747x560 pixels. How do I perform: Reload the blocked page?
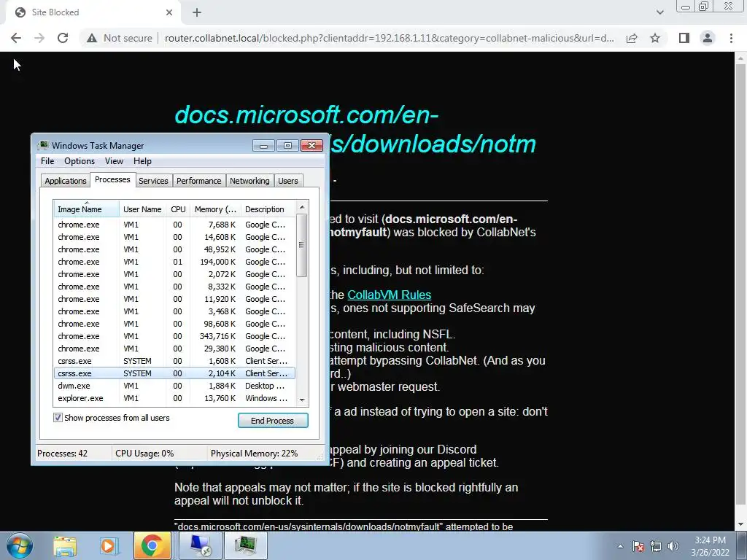[63, 38]
